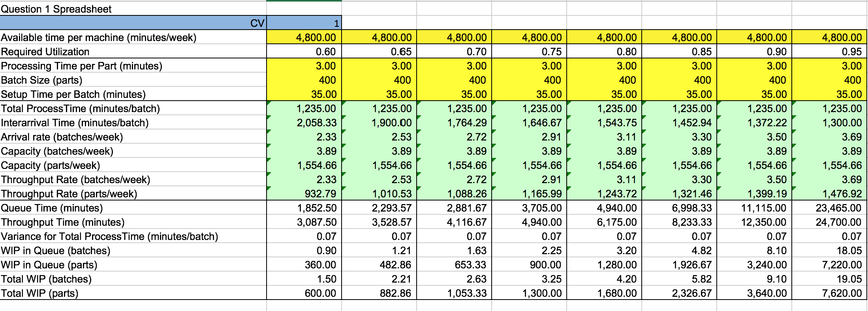Click the blue CV label cell
This screenshot has height=311, width=868.
click(x=133, y=23)
